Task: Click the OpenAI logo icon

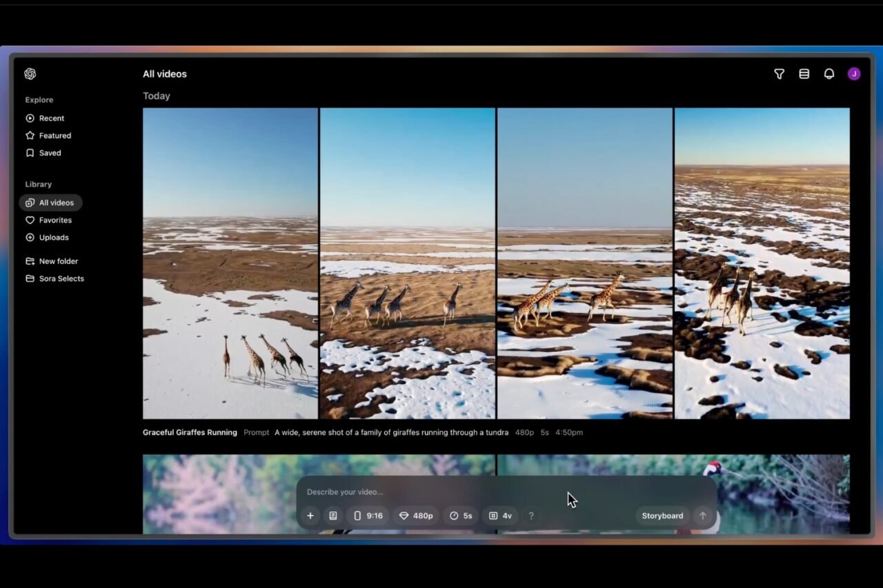Action: tap(30, 74)
